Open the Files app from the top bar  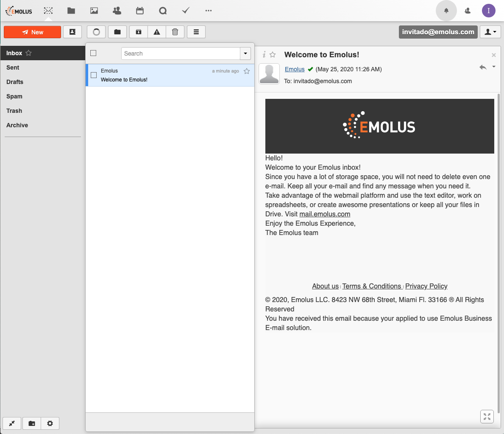(x=71, y=11)
